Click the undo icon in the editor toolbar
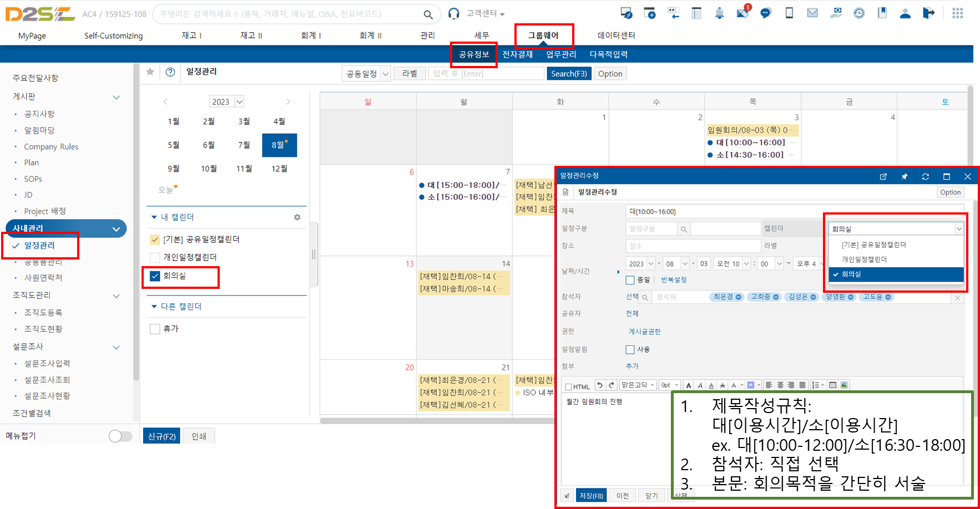Screen dimensions: 980x509 [x=600, y=385]
